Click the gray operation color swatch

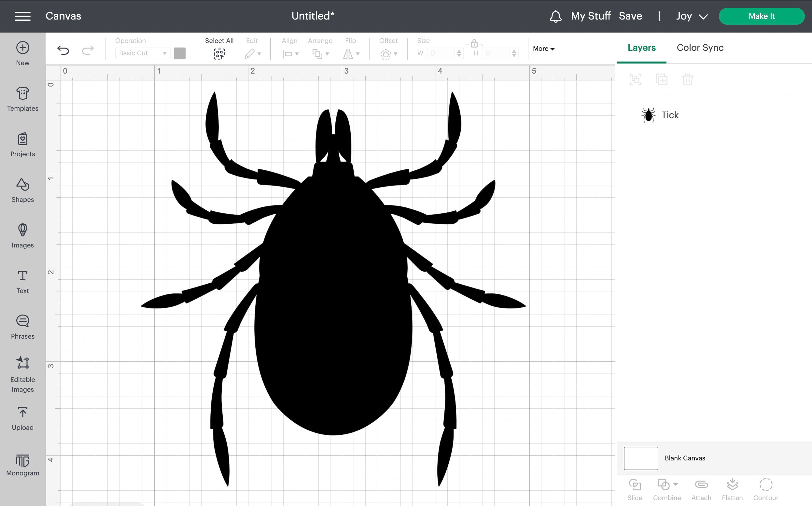pos(180,53)
